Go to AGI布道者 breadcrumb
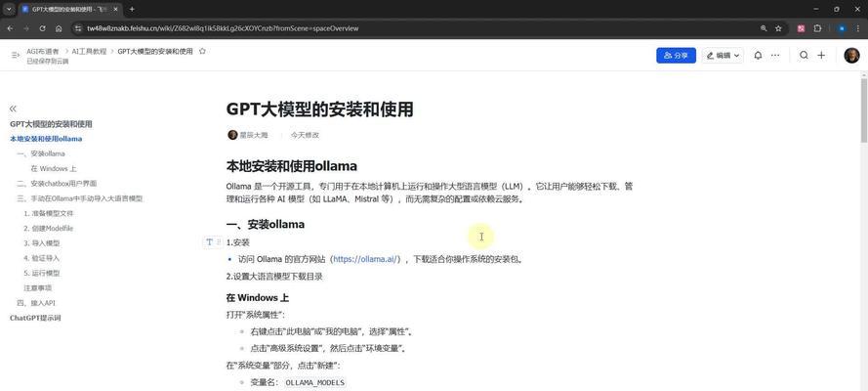 (43, 51)
